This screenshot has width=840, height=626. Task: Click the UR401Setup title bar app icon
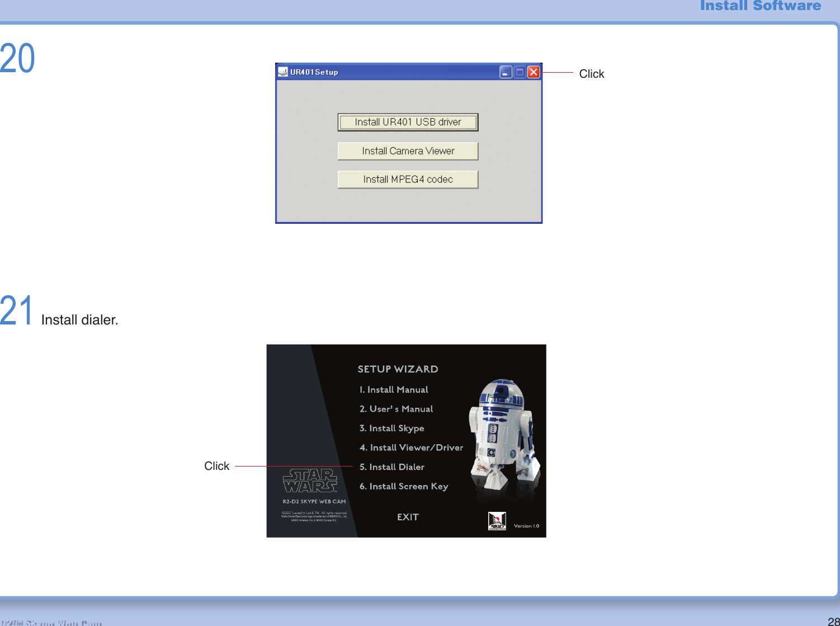[x=283, y=72]
